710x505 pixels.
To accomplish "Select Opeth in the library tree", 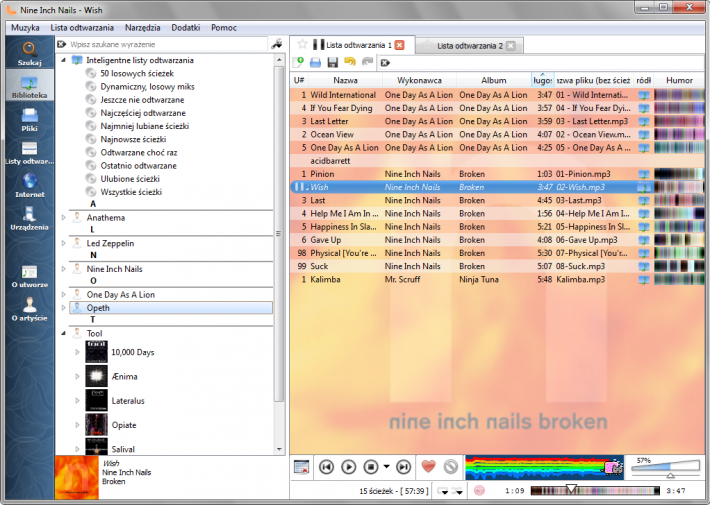I will point(171,308).
